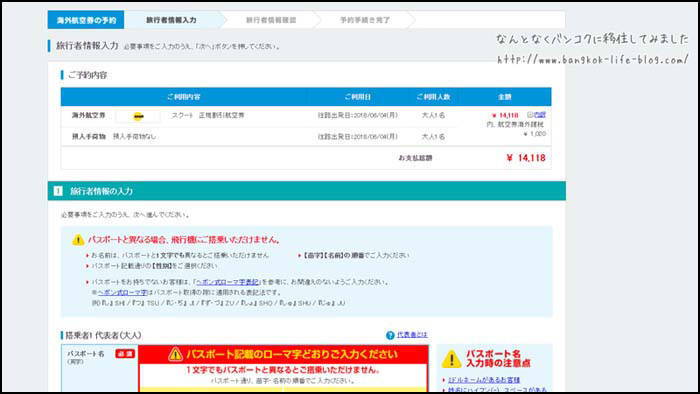
Task: Click the パスポート名 field label
Action: coord(86,354)
